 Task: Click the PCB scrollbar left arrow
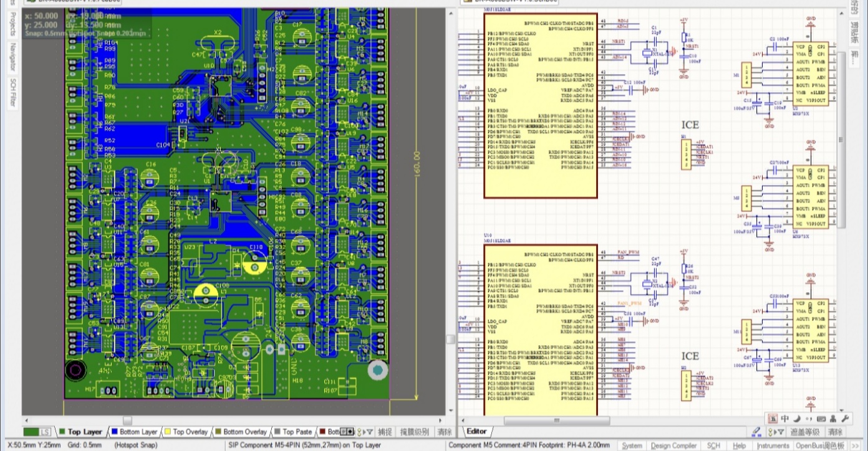(x=26, y=420)
